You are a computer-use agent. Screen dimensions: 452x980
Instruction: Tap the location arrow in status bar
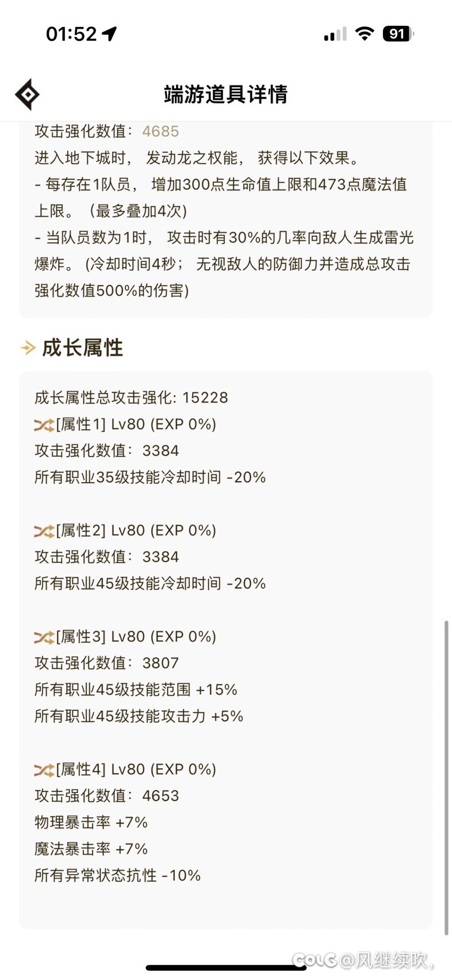click(109, 34)
